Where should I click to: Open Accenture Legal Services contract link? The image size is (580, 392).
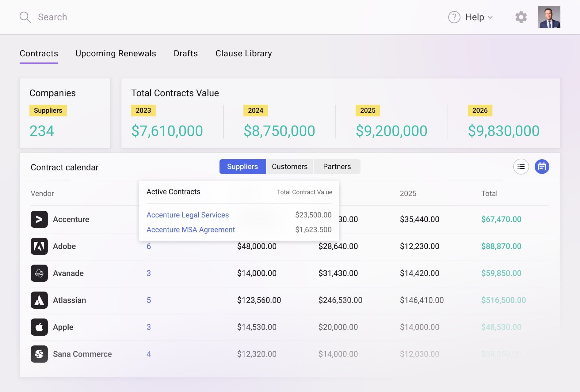188,215
